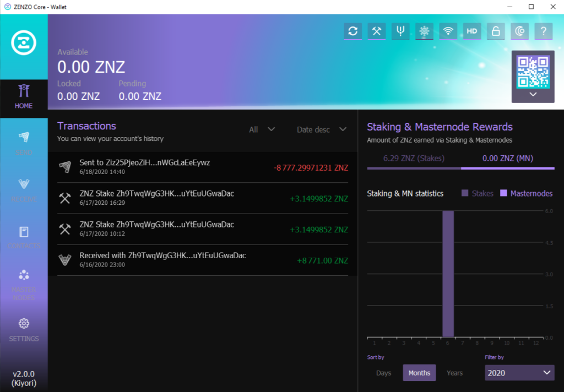This screenshot has width=564, height=392.
Task: Click the Staking & Masternode Rewards heading
Action: (440, 127)
